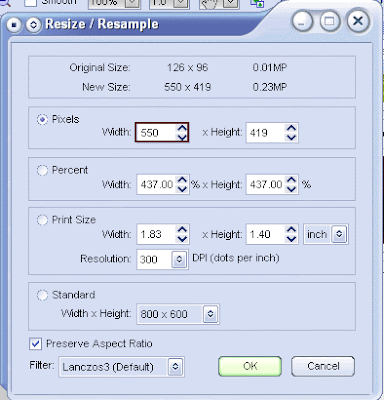384x400 pixels.
Task: Select the Pixels radio button
Action: coord(42,119)
